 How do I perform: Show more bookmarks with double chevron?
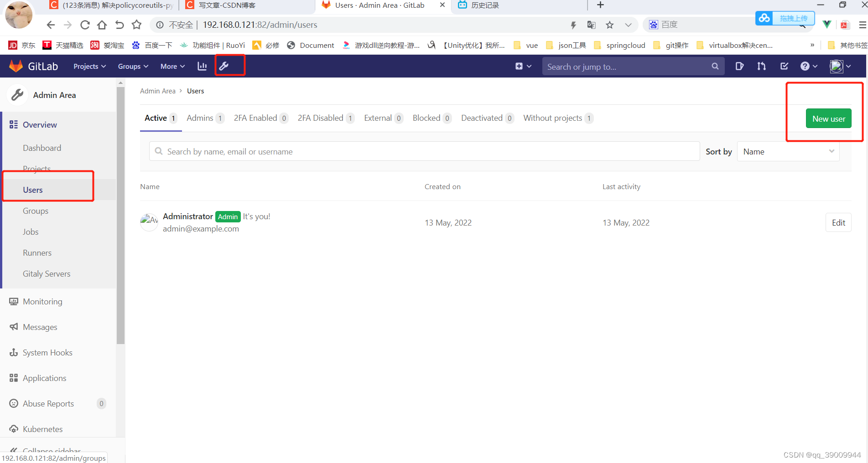pos(812,45)
